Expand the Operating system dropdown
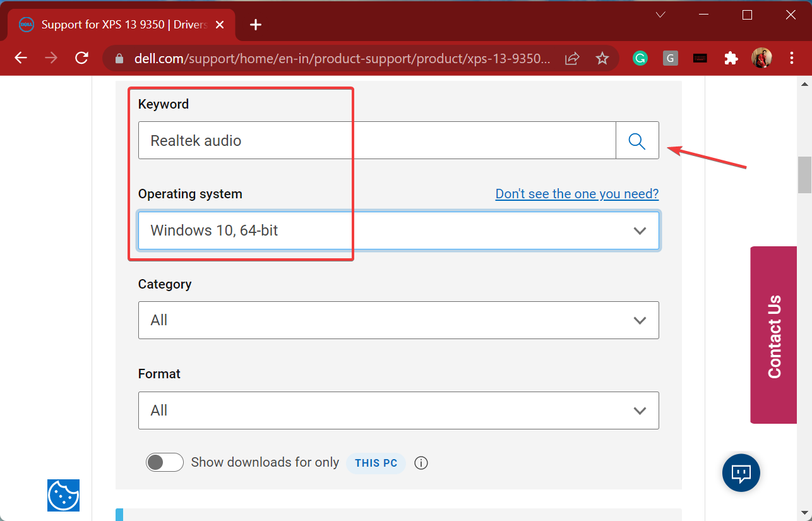Viewport: 812px width, 521px height. pos(398,231)
